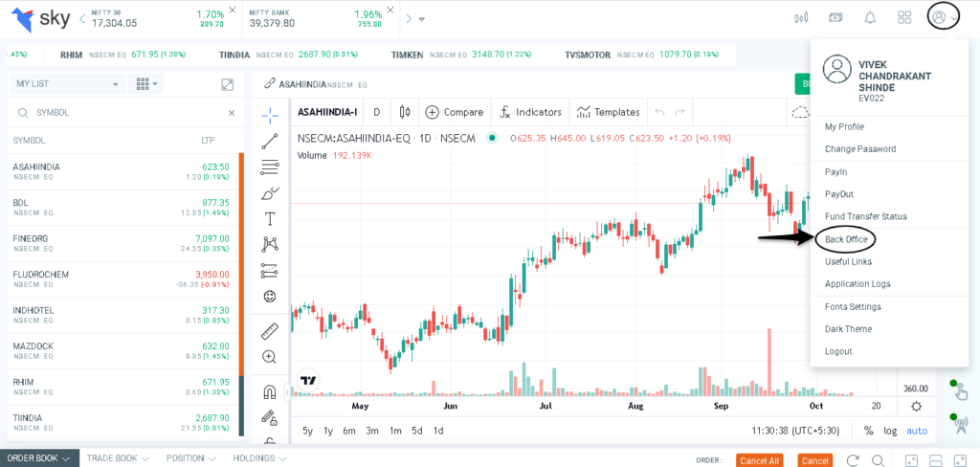Screen dimensions: 980x467
Task: Open the four-squares apps grid icon
Action: click(x=903, y=17)
